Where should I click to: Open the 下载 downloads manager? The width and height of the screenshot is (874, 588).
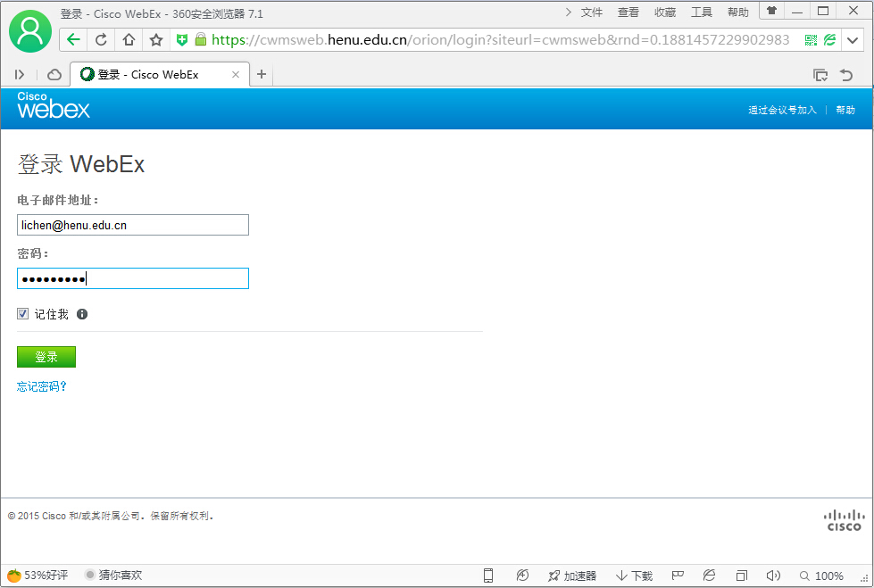(x=634, y=576)
